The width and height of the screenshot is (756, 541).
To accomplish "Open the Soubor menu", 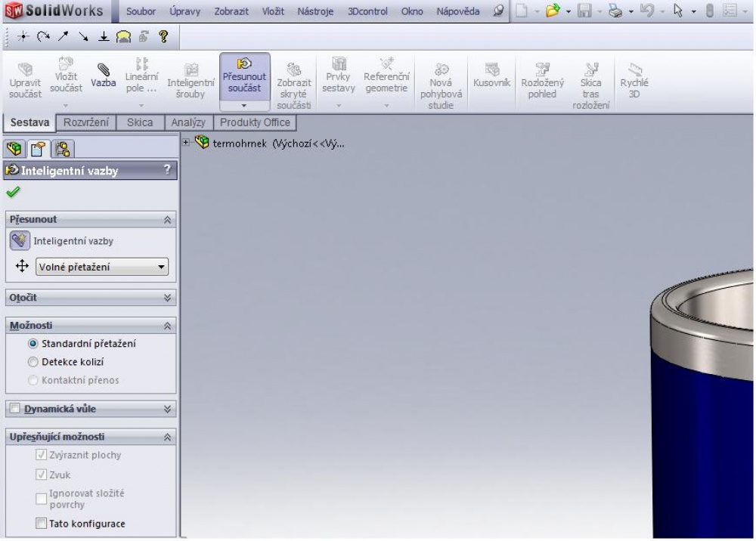I will click(x=141, y=11).
